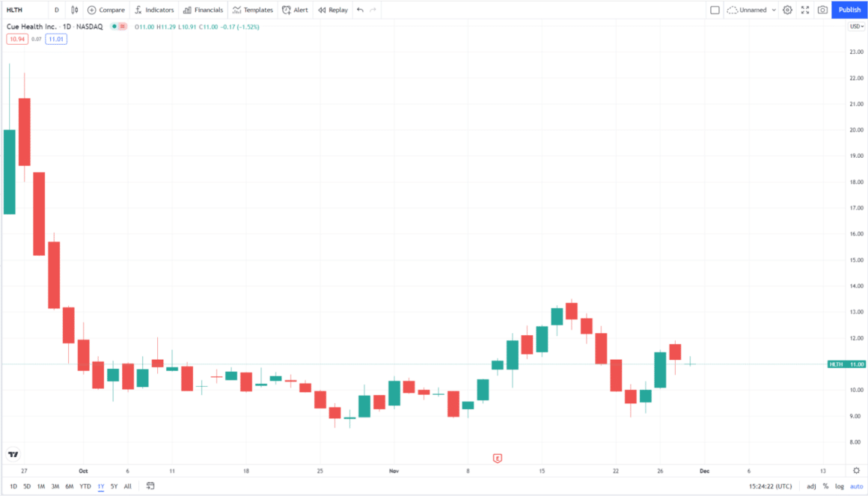This screenshot has height=496, width=868.
Task: Open the USD currency dropdown
Action: tap(856, 25)
